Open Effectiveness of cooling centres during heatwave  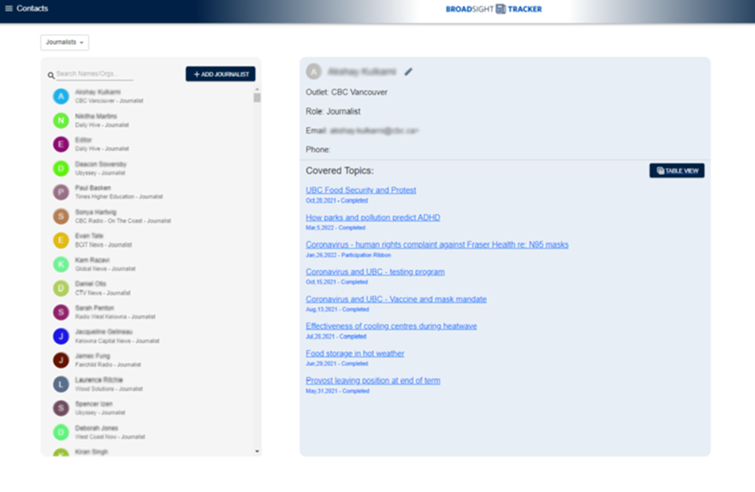[391, 326]
